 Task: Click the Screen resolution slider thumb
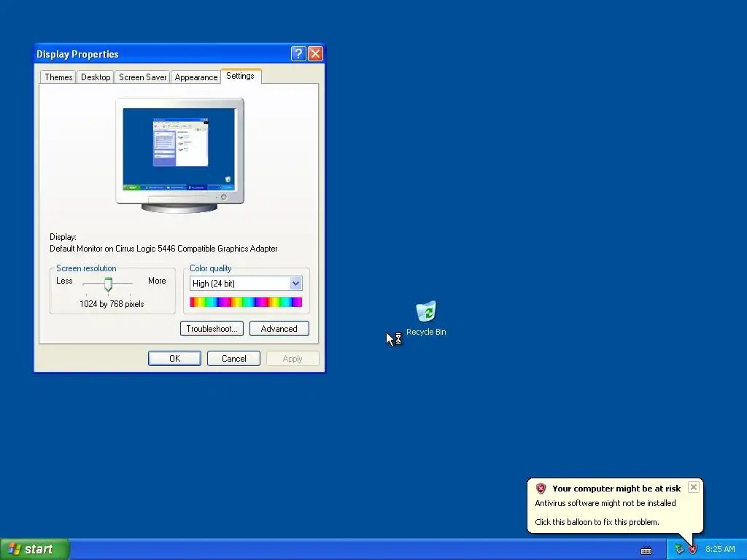point(108,284)
